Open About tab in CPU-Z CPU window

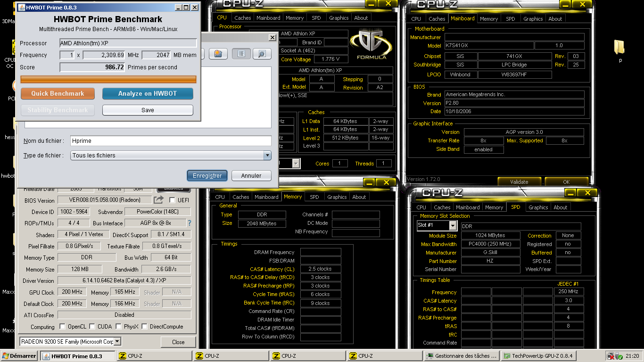pos(361,18)
